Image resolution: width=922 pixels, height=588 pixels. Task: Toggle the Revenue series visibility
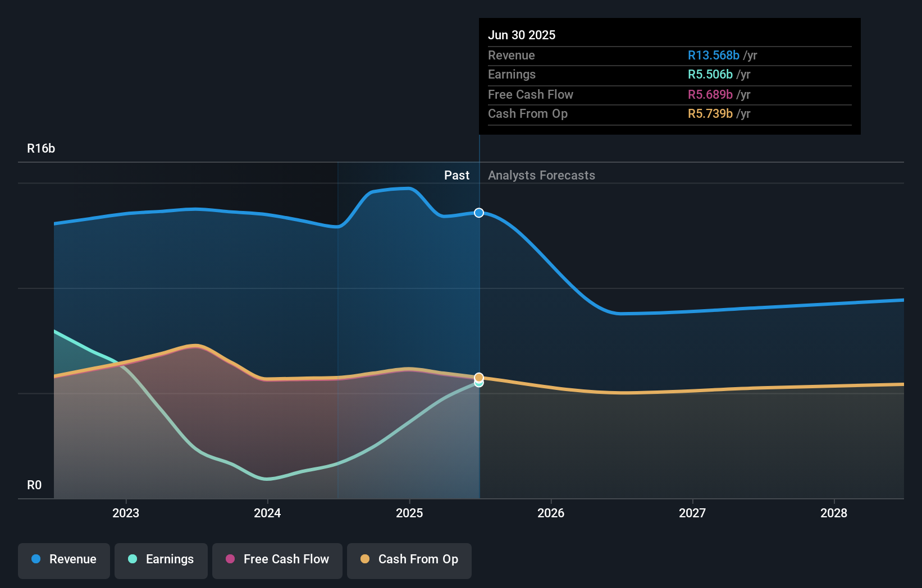pos(63,561)
